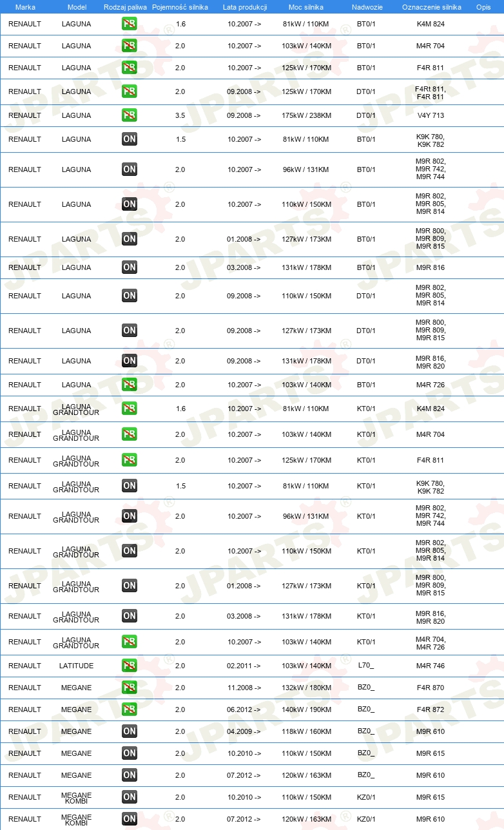
Task: Click the diesel ON icon in the Megane 04.2009 row
Action: click(130, 731)
